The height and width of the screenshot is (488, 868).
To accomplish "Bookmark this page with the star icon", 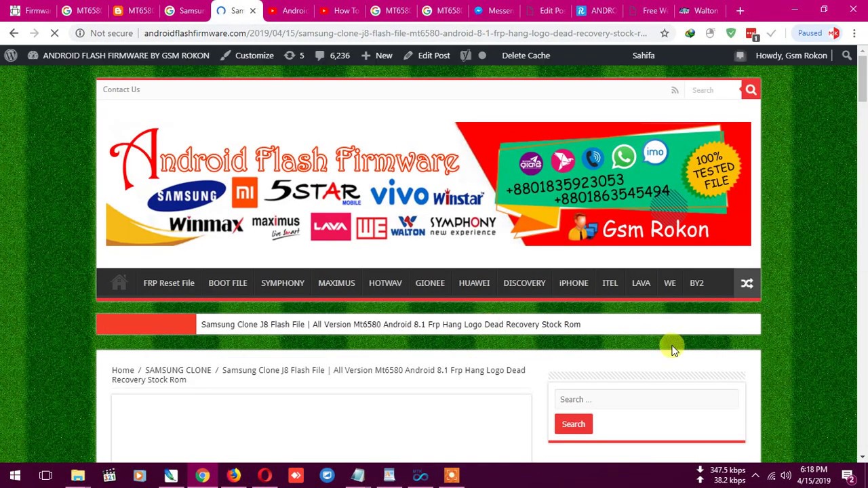I will point(665,33).
